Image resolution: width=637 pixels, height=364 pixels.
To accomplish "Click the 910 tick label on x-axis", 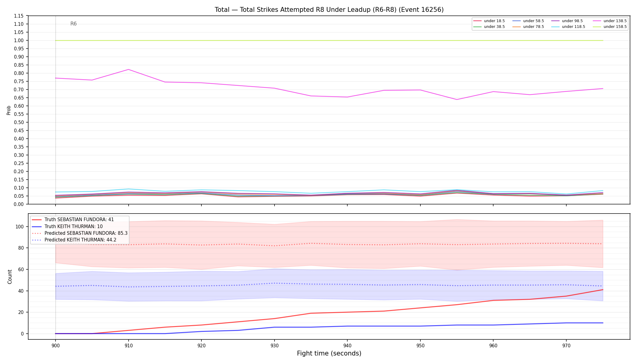I will click(x=129, y=345).
